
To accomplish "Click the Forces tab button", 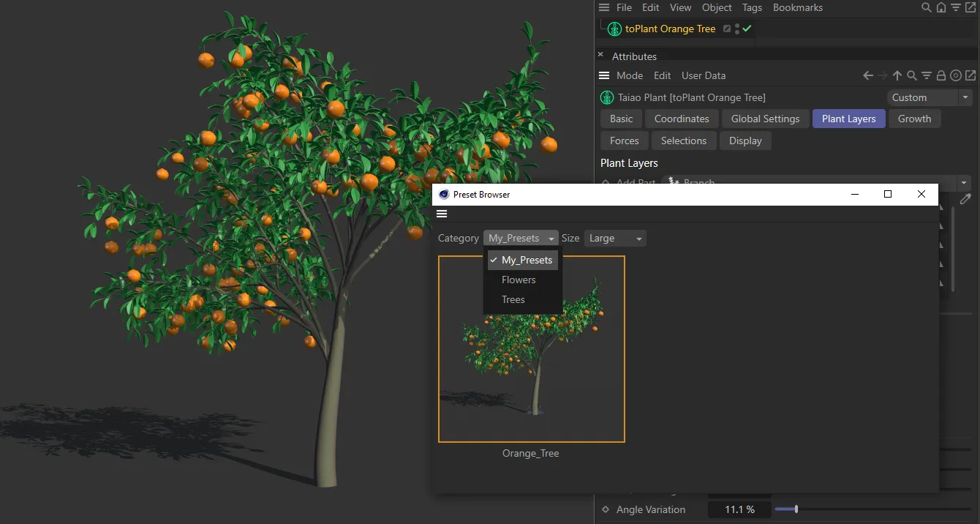I will (624, 141).
